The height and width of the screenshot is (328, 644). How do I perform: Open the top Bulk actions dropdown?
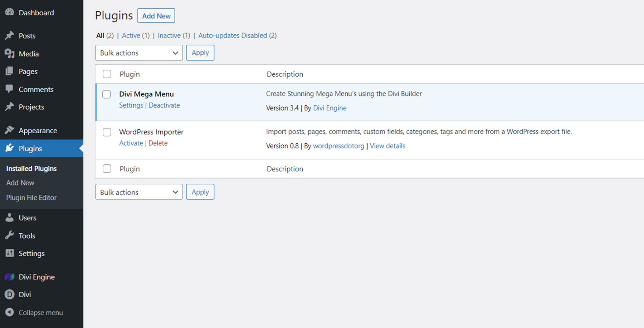[x=139, y=53]
